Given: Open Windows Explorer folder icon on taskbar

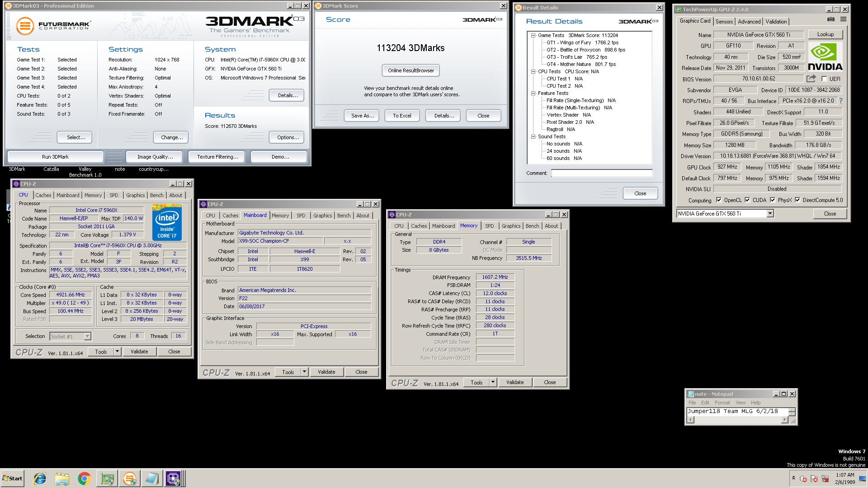Looking at the screenshot, I should (62, 479).
